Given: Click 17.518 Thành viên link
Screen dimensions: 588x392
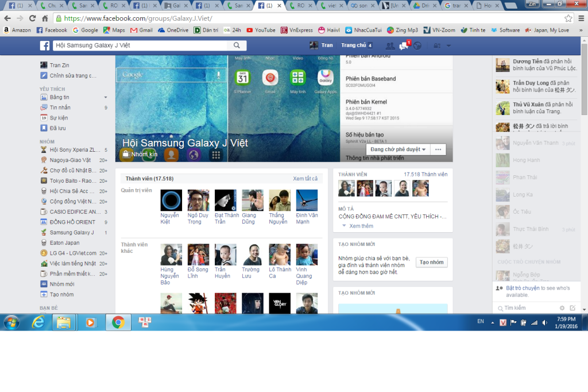Looking at the screenshot, I should click(x=425, y=174).
